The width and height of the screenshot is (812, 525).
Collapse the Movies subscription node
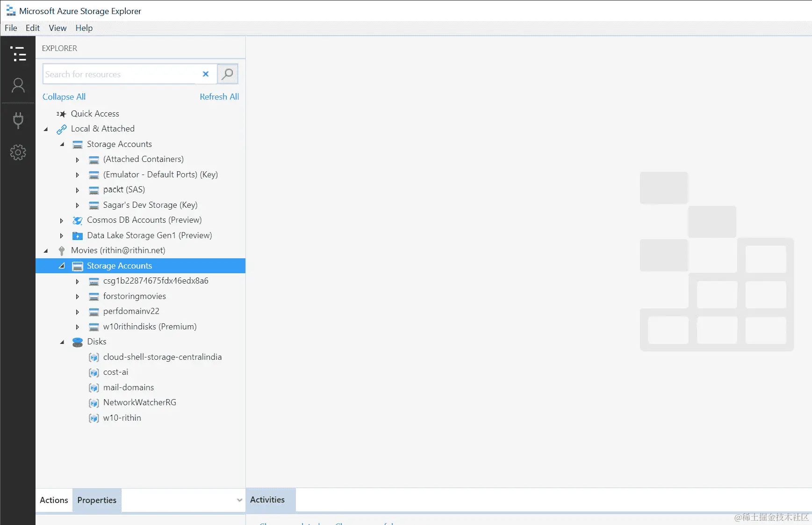coord(46,251)
